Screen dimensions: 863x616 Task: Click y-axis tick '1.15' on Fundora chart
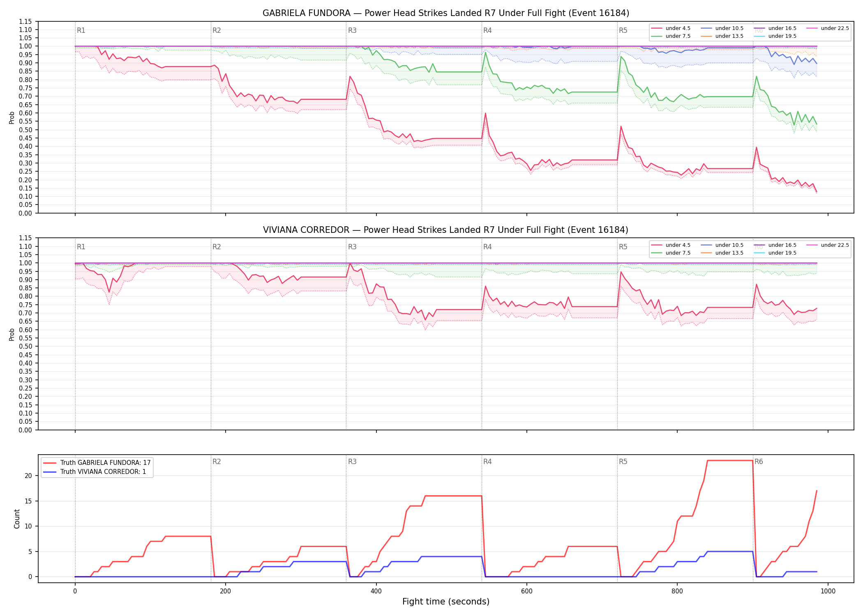[x=25, y=21]
